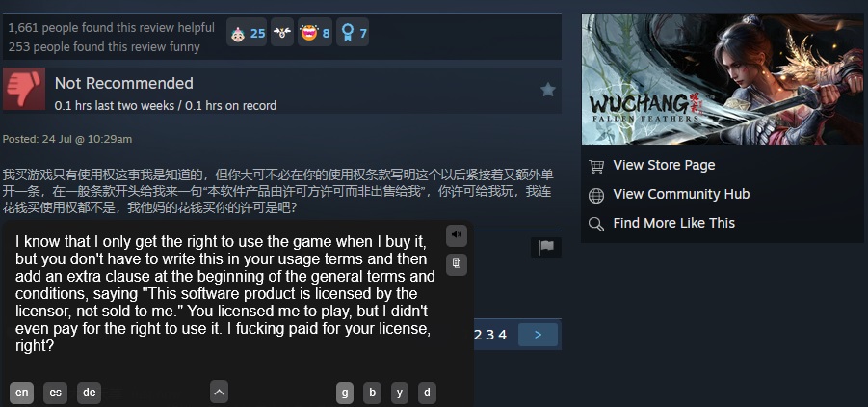
Task: Select translator engine 'g'
Action: [x=345, y=393]
